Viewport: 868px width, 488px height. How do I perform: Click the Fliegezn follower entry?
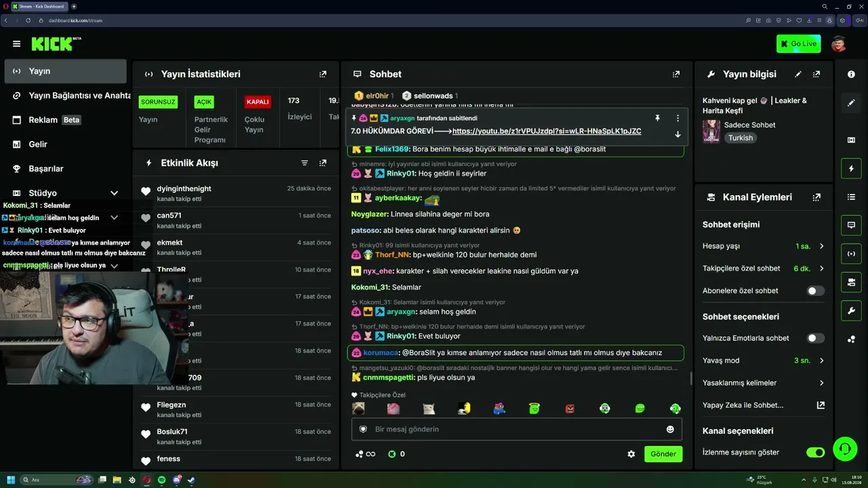tap(237, 409)
